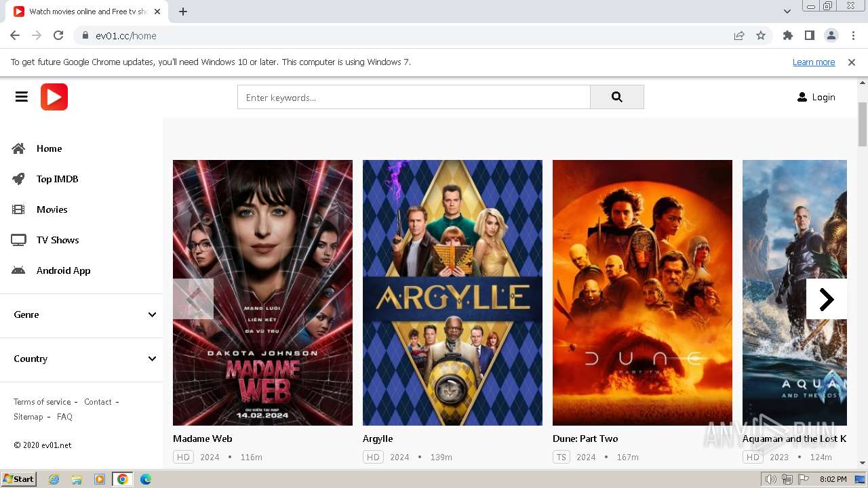Advance the carousel with next arrow
Screen dimensions: 868x488
pos(827,299)
